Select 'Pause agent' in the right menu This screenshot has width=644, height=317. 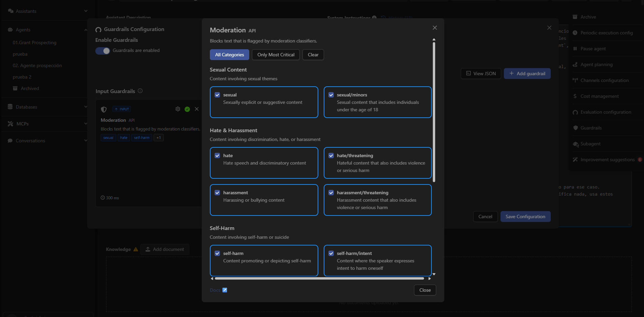coord(593,49)
